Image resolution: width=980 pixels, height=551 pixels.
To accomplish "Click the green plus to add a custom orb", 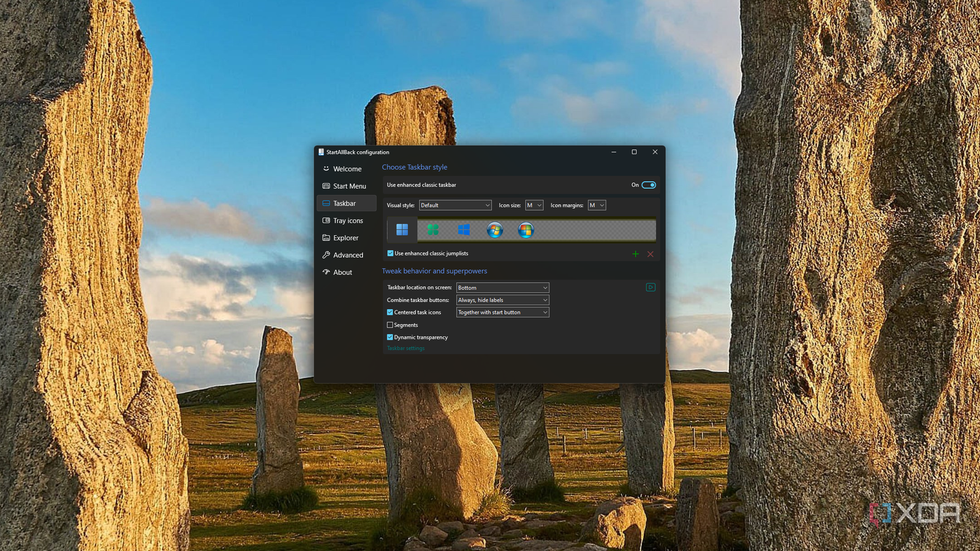I will 635,253.
